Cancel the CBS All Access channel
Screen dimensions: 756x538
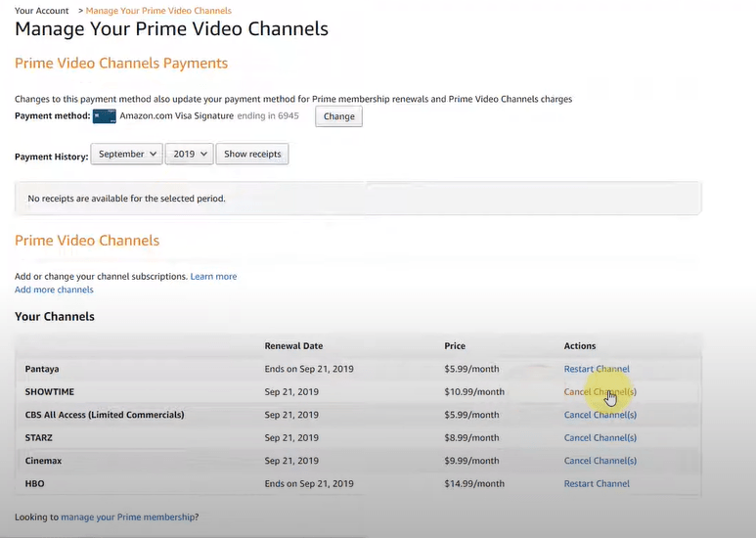pos(600,415)
